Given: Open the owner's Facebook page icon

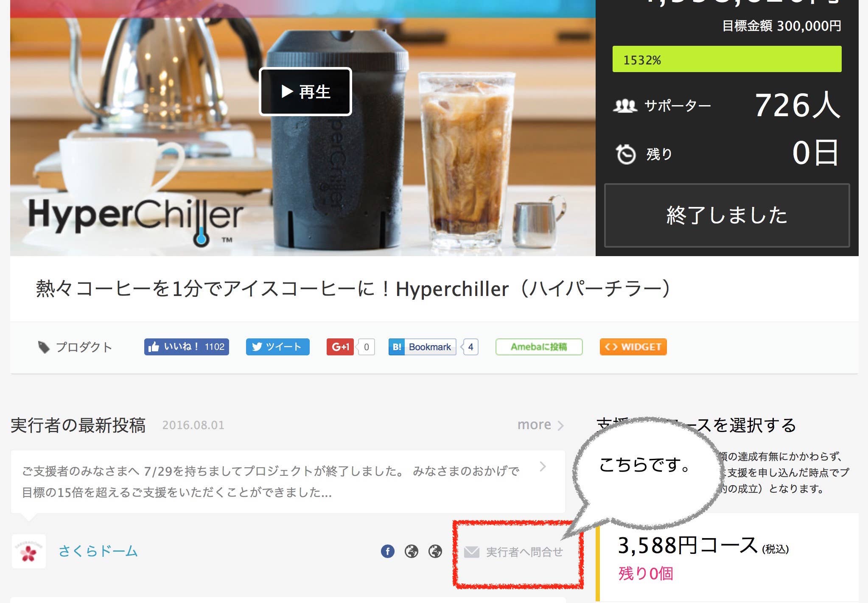Looking at the screenshot, I should [387, 551].
